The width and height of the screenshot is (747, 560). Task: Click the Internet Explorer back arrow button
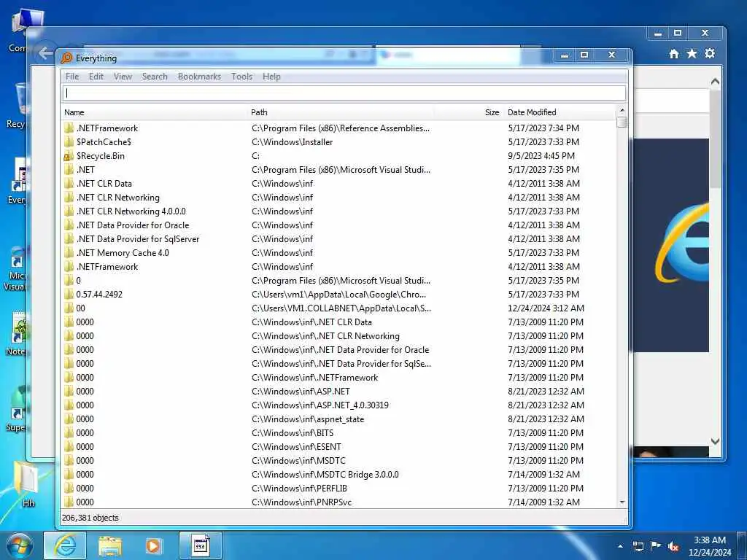click(x=45, y=52)
